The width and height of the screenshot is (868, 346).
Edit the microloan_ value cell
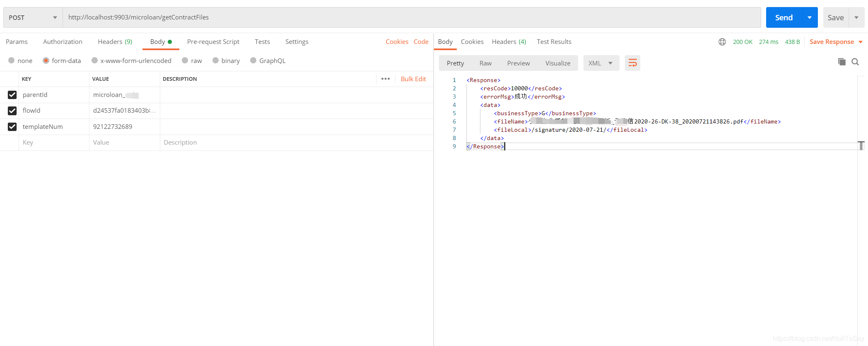tap(124, 95)
